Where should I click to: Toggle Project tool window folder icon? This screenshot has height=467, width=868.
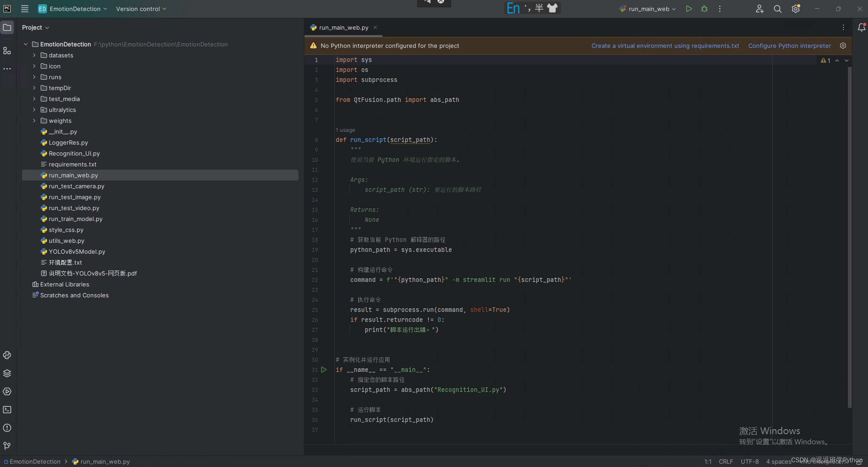[7, 28]
